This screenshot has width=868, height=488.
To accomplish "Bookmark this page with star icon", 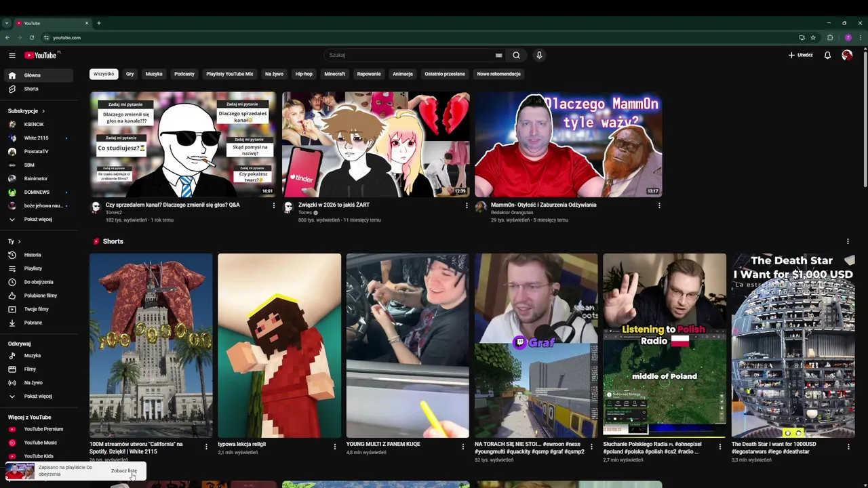I will 813,37.
